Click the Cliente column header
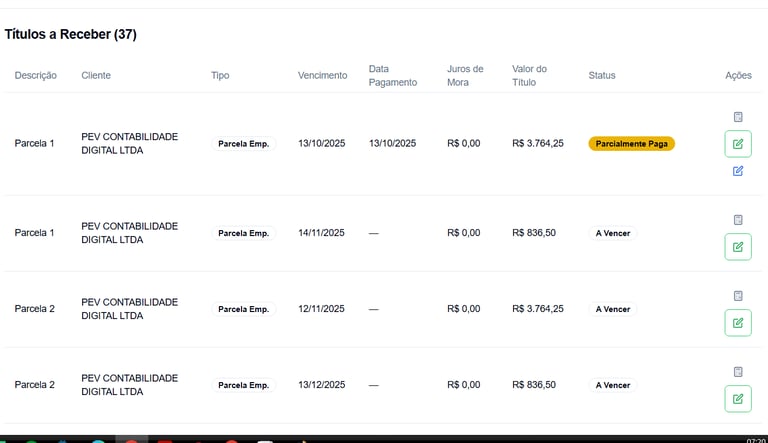This screenshot has width=768, height=443. coord(96,76)
